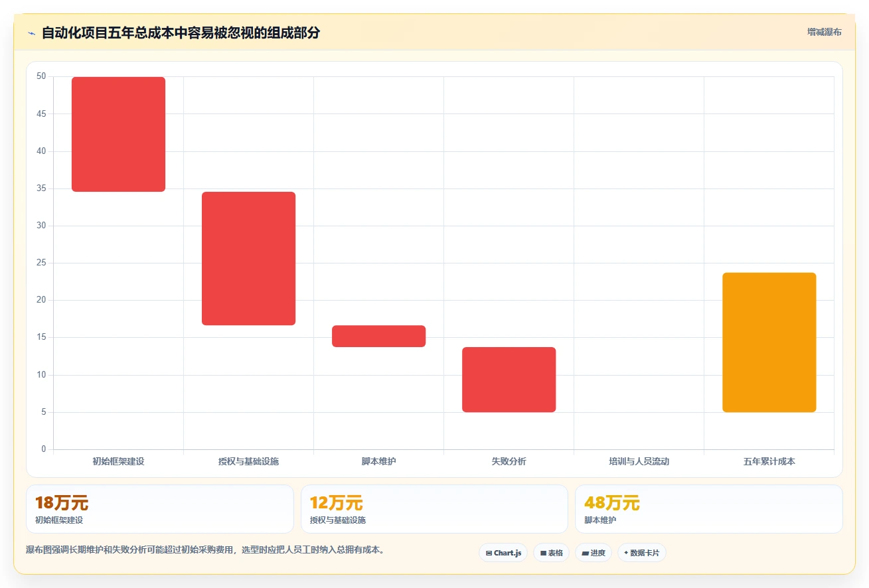This screenshot has width=869, height=588.
Task: Click the red 授权与基础设施 waterfall bar
Action: pos(248,258)
